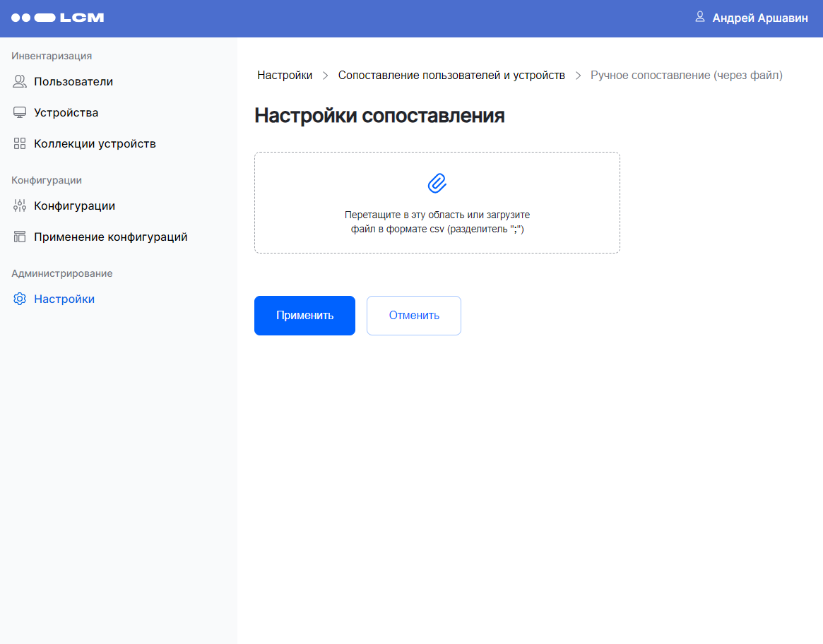Screen dimensions: 823x644
Task: Navigate to Настройки breadcrumb link
Action: tap(285, 76)
